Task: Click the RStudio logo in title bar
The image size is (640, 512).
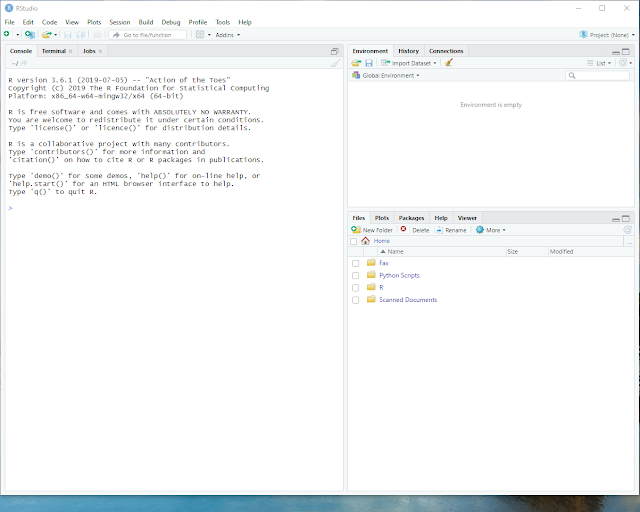Action: 9,8
